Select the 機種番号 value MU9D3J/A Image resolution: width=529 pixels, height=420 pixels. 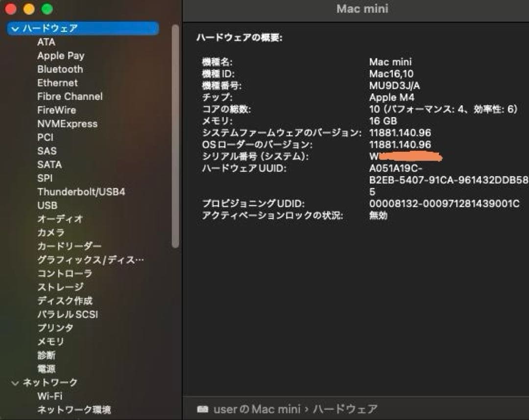(x=394, y=86)
